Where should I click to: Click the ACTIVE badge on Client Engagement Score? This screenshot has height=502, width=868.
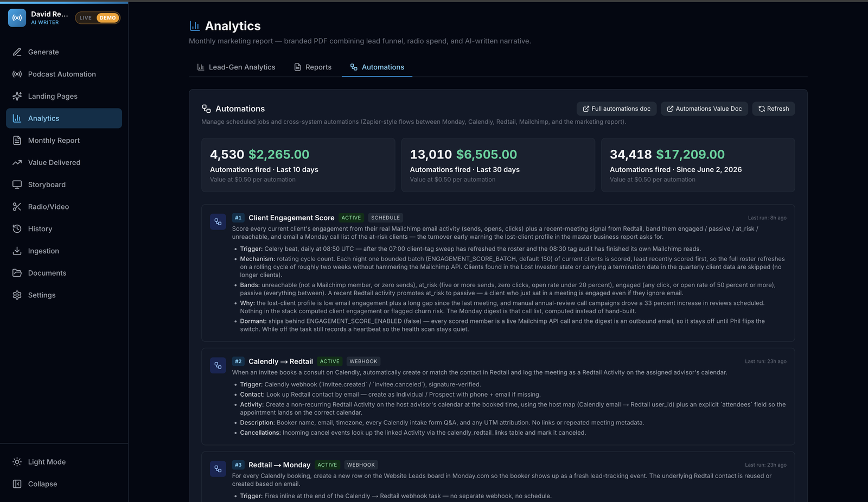click(x=351, y=218)
